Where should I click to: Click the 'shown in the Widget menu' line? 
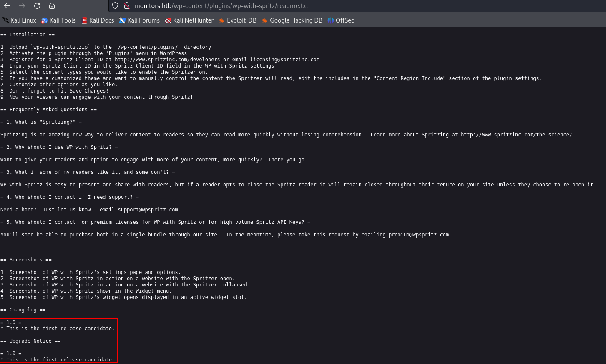click(86, 291)
